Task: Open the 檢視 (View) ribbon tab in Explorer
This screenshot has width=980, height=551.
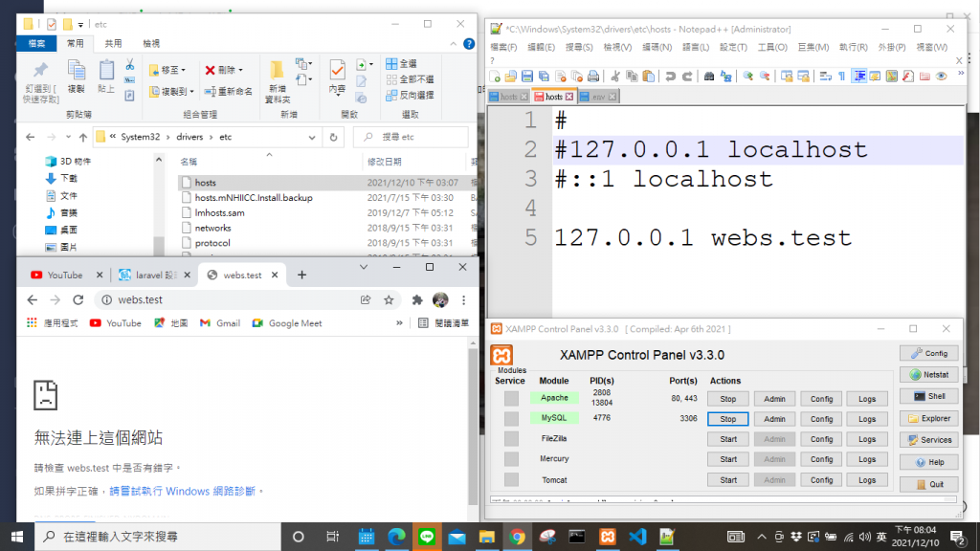Action: tap(151, 44)
